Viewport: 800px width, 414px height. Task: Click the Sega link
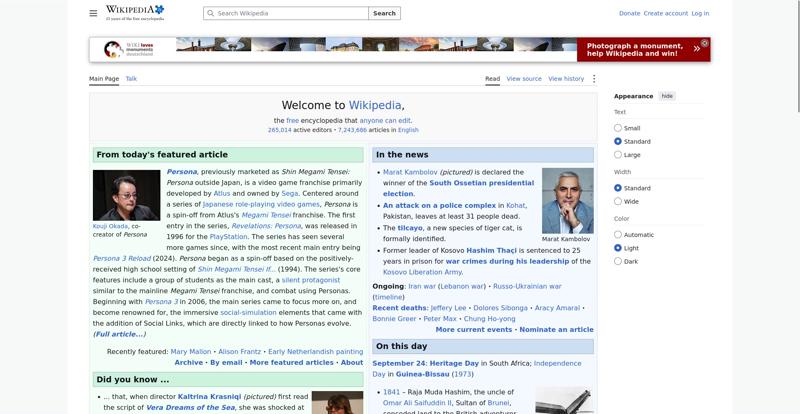click(x=289, y=193)
